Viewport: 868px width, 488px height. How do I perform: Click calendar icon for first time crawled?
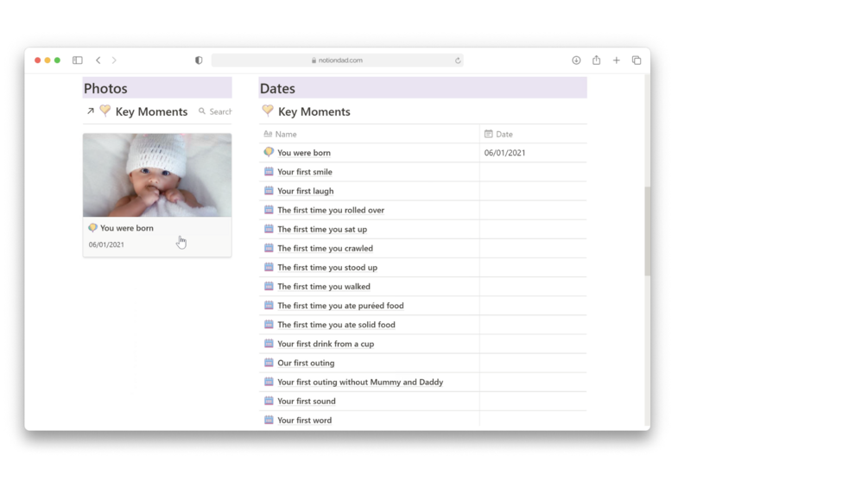[269, 248]
